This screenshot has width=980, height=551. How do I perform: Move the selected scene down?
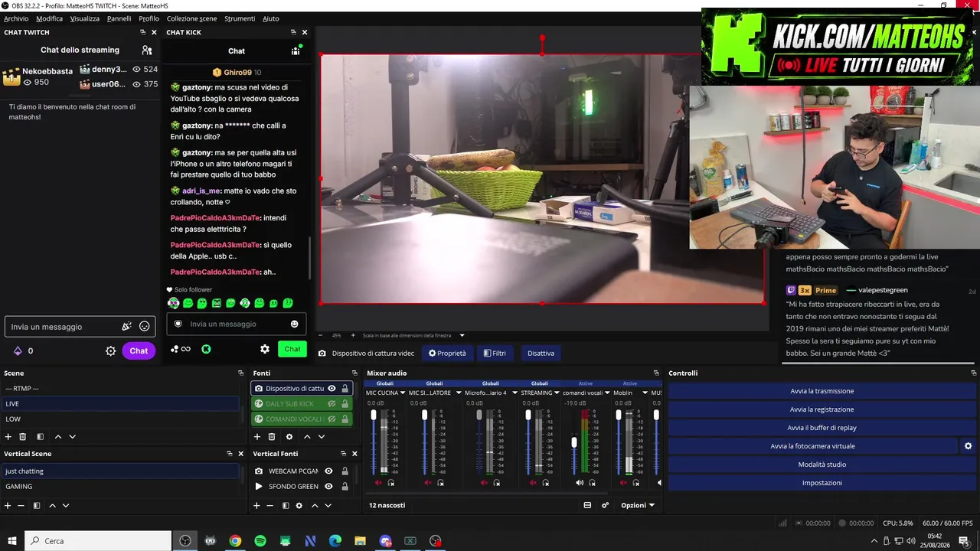(x=72, y=437)
